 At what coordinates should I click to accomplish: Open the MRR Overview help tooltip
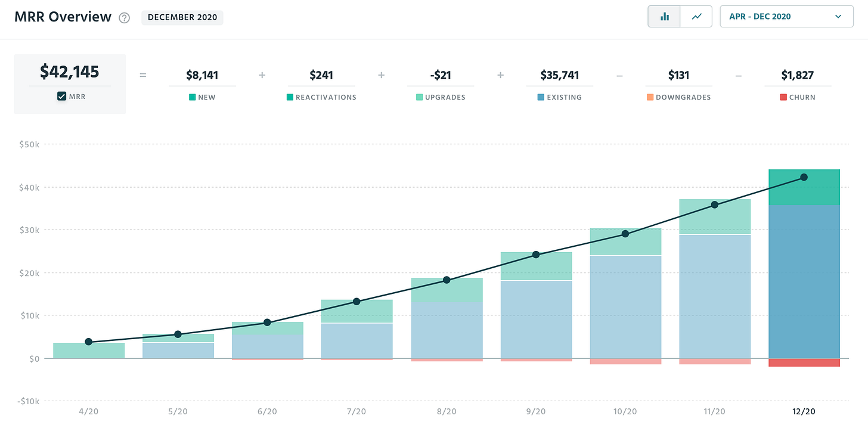coord(124,18)
